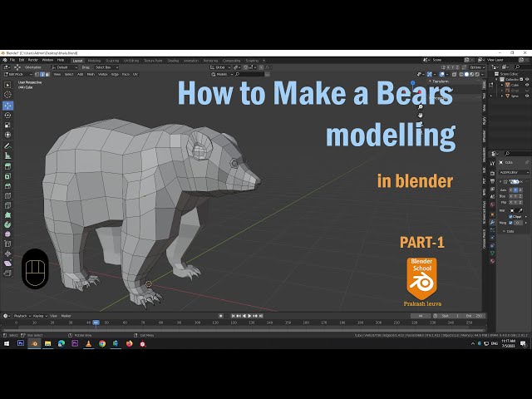532x399 pixels.
Task: Enable solid viewport shading
Action: click(x=467, y=74)
